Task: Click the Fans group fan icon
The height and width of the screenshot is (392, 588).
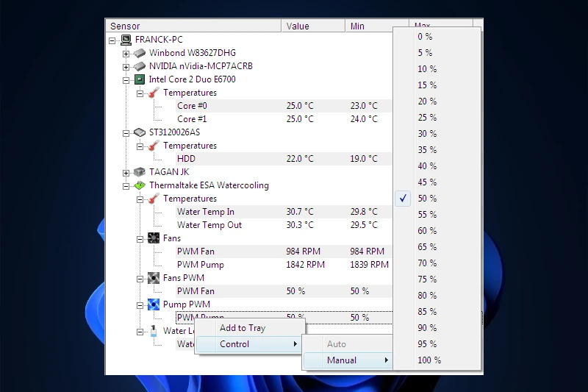Action: tap(154, 238)
